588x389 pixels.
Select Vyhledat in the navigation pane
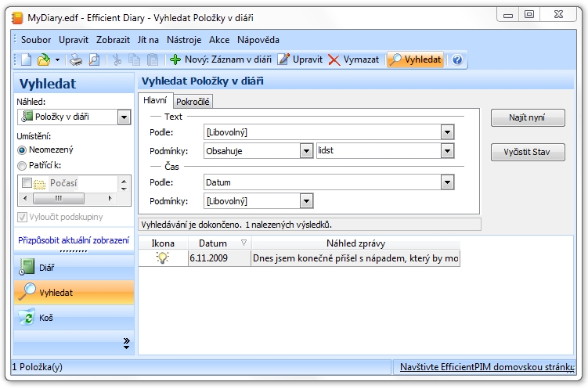tap(74, 292)
